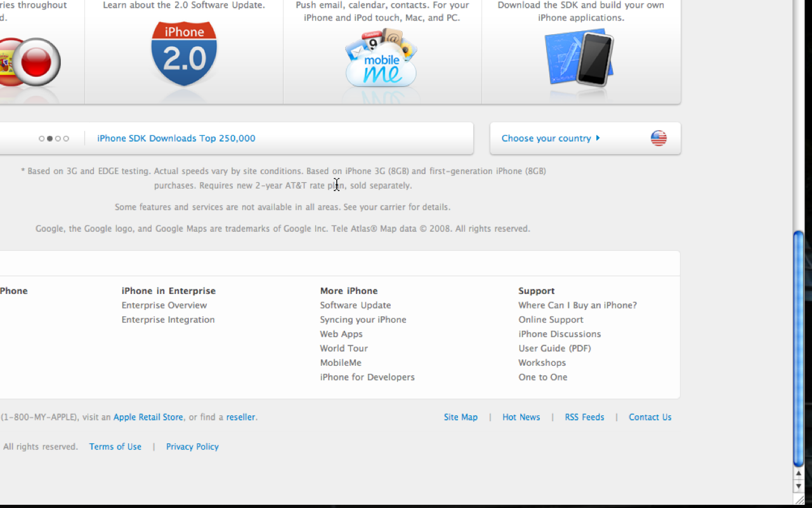Screen dimensions: 812x508
Task: Open Privacy Policy link
Action: point(192,447)
